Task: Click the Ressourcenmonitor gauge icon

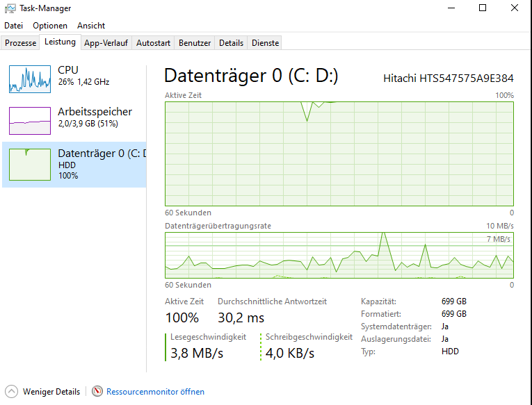Action: pos(97,391)
